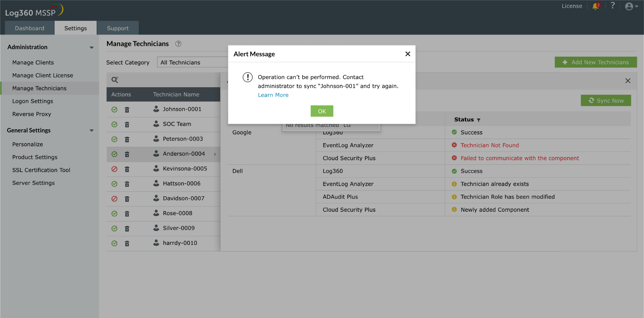Click OK in the alert dialog
The image size is (644, 318).
tap(322, 111)
